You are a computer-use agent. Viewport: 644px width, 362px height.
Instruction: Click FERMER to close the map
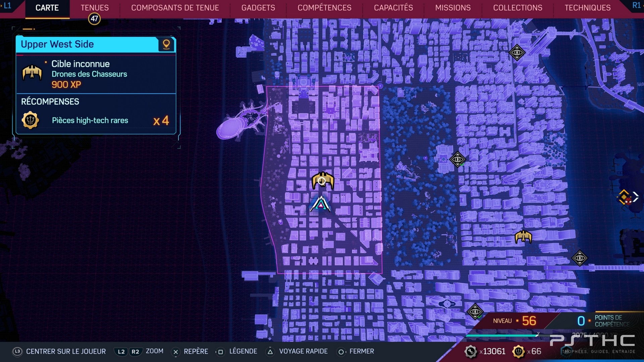point(362,351)
